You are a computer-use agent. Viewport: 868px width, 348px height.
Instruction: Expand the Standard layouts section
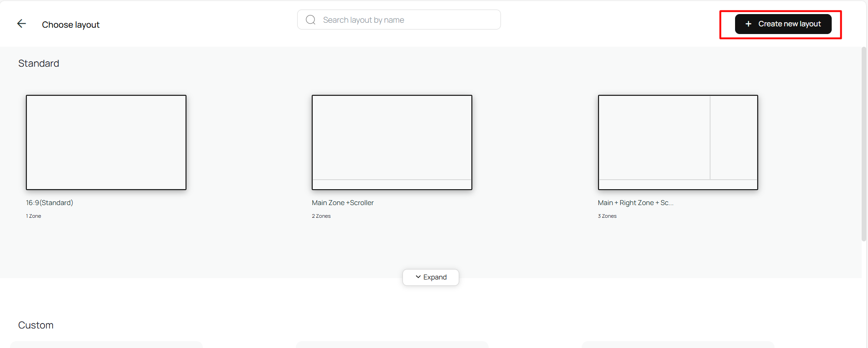tap(431, 277)
